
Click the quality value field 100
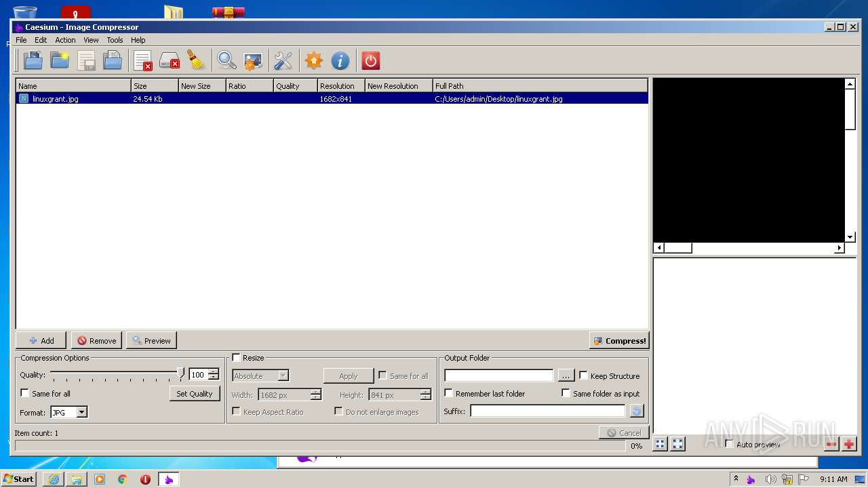tap(198, 374)
